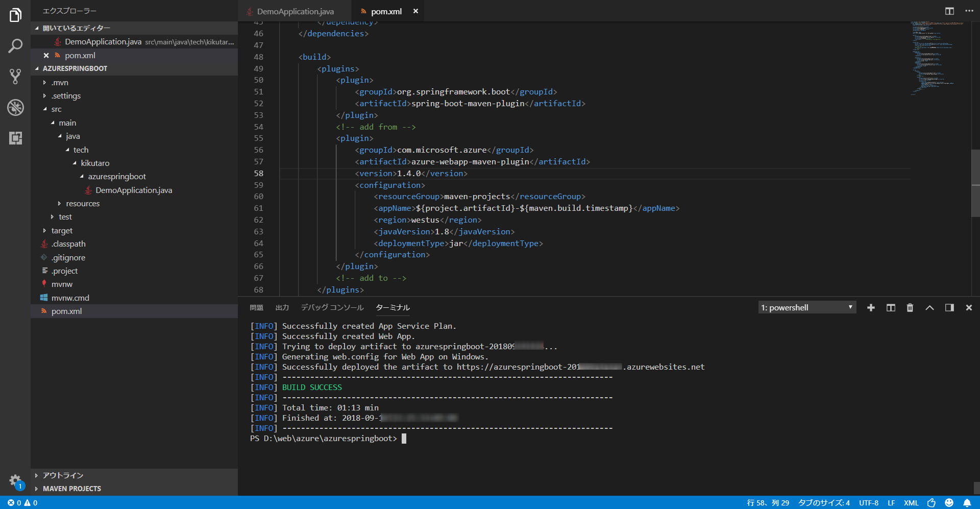Change the LF end-of-line sequence
Viewport: 980px width, 509px height.
(x=891, y=503)
